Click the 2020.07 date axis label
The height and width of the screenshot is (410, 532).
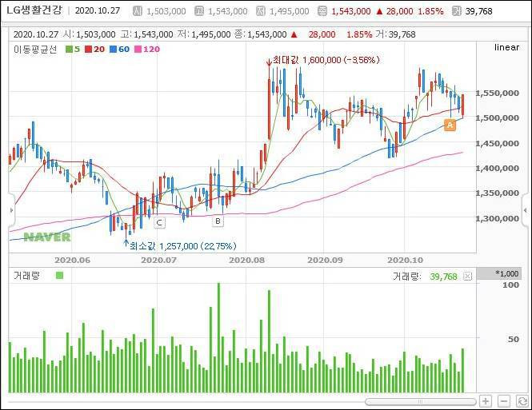(x=158, y=261)
